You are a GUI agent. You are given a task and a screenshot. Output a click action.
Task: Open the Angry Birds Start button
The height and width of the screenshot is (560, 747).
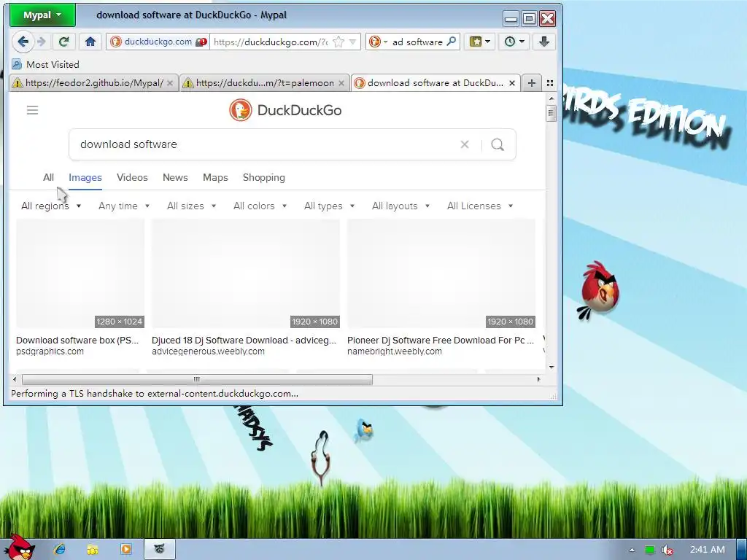20,547
